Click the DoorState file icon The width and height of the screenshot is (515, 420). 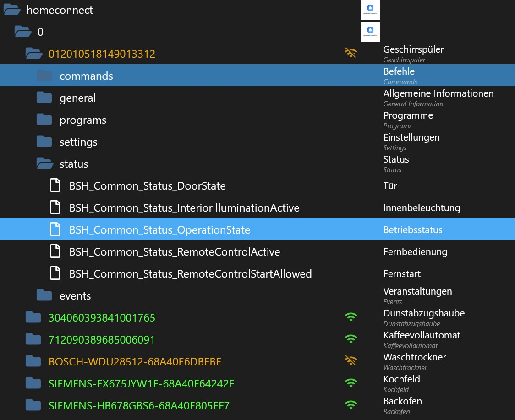(55, 185)
